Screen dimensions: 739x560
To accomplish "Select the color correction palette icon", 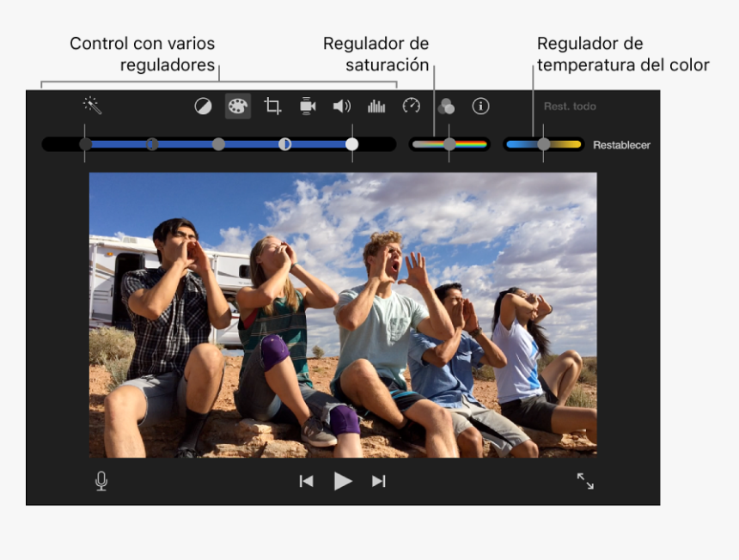I will click(x=237, y=107).
